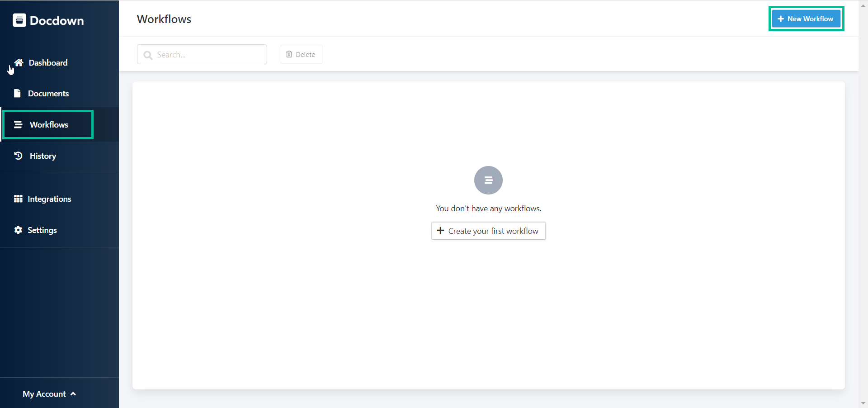This screenshot has height=408, width=868.
Task: Expand the My Account menu chevron
Action: click(73, 394)
